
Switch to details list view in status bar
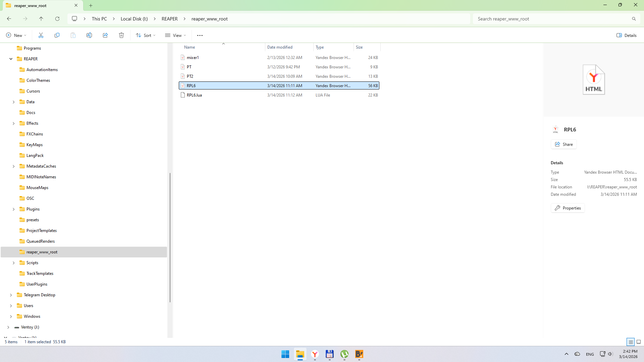[631, 342]
